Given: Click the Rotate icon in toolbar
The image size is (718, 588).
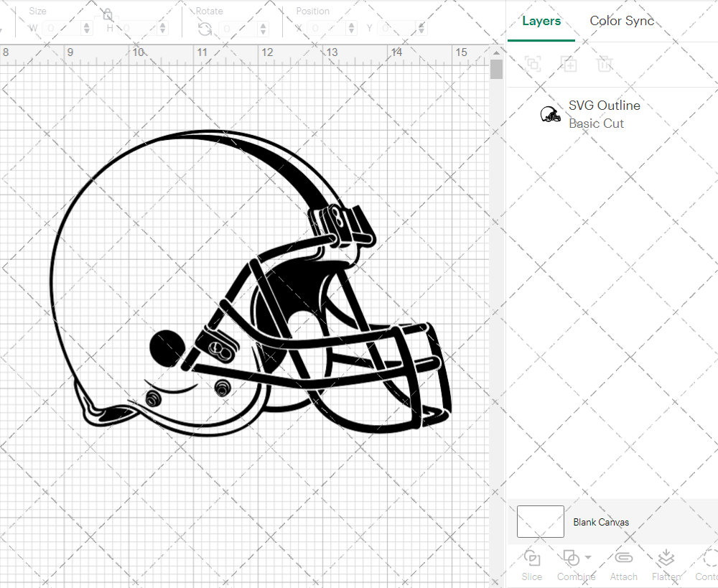Looking at the screenshot, I should click(205, 29).
